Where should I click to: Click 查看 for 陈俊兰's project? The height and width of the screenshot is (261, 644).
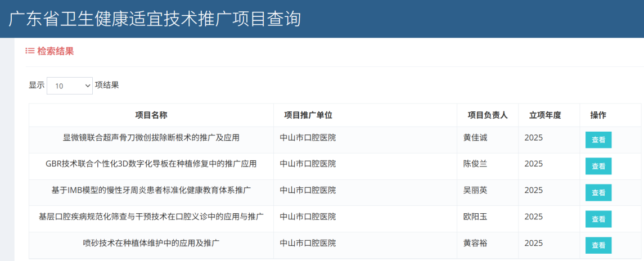[598, 166]
